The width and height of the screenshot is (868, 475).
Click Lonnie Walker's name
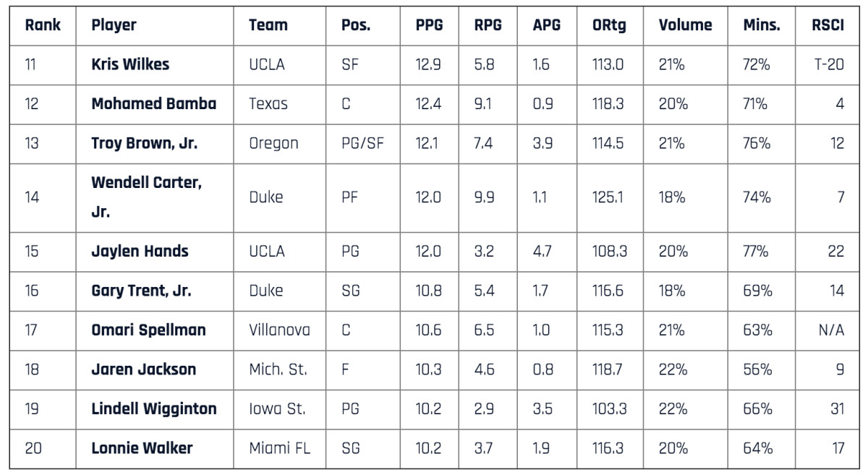(142, 448)
